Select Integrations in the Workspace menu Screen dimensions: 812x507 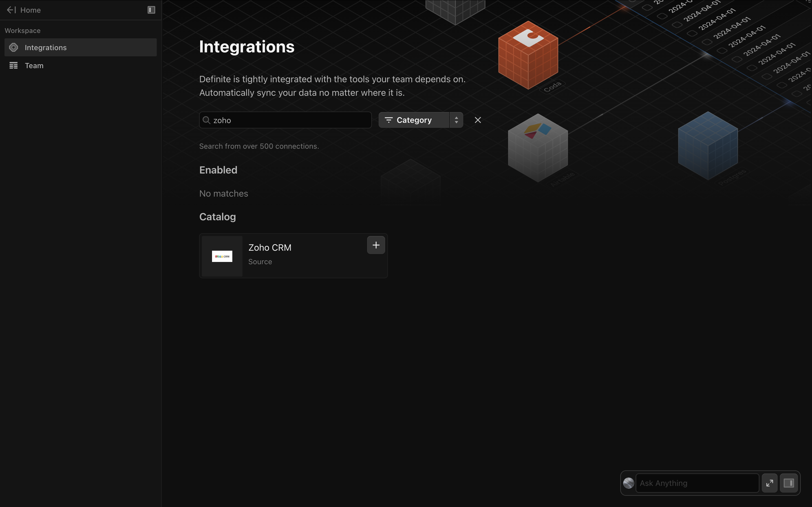[x=46, y=48]
